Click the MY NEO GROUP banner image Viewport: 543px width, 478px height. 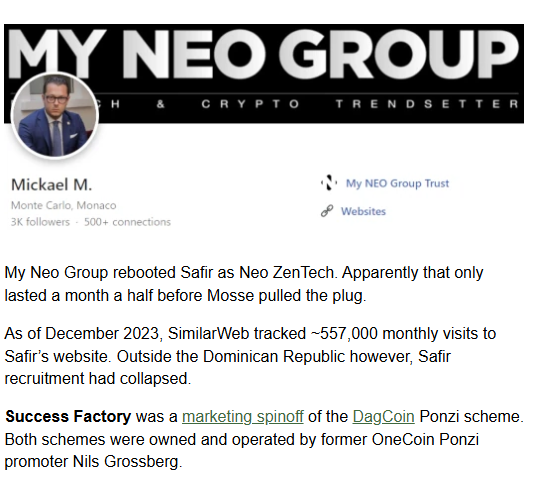pos(264,73)
